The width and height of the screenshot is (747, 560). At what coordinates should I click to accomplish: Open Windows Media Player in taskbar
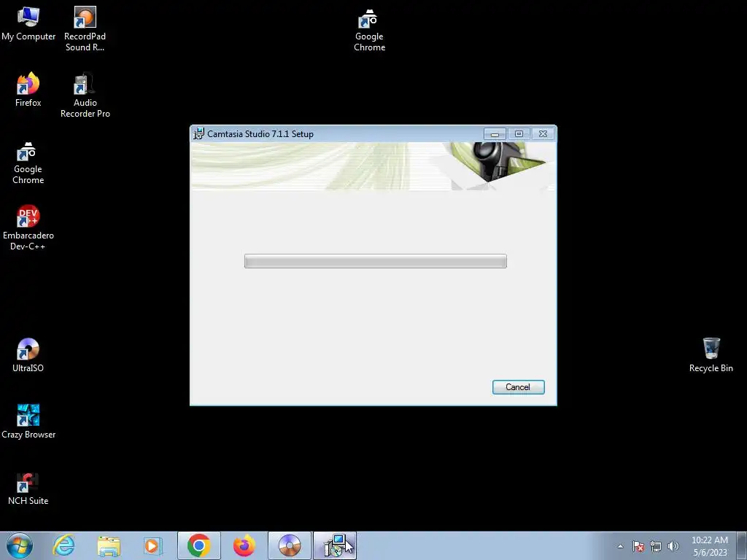click(x=153, y=545)
